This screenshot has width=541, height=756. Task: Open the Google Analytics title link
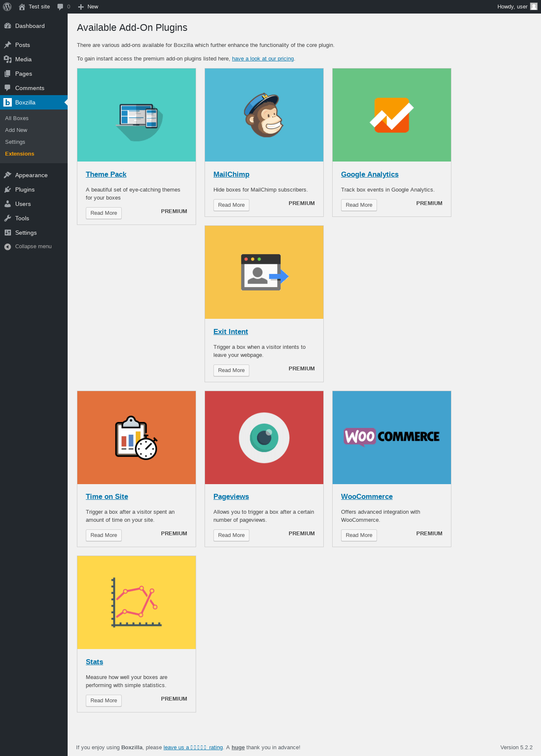tap(370, 174)
